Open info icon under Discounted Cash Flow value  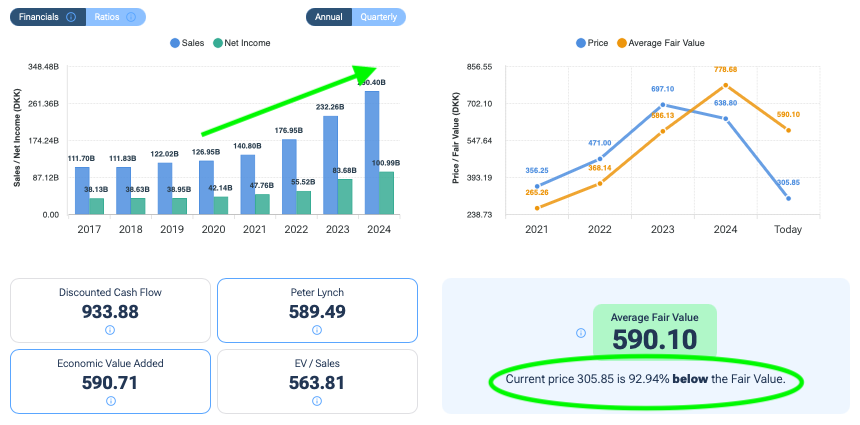coord(110,330)
